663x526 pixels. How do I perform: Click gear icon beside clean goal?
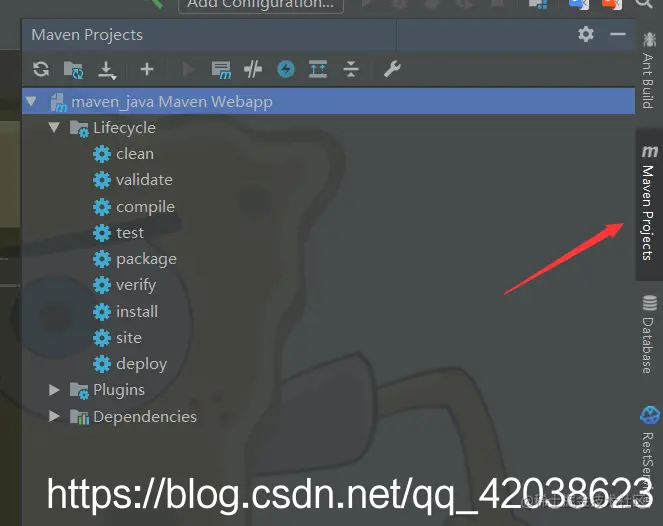102,154
